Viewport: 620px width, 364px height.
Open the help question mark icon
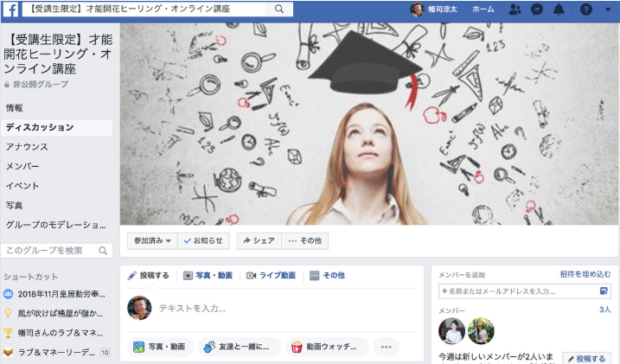coord(585,10)
